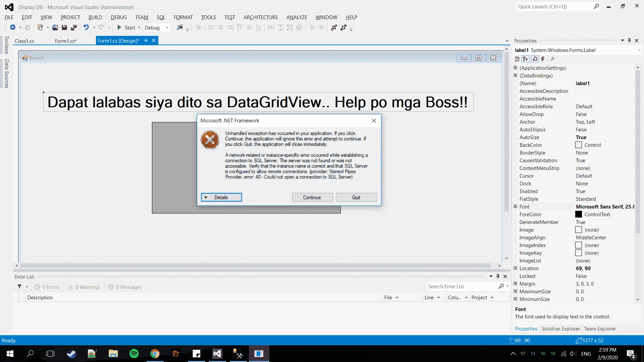Click the Find in Files toolbar icon
This screenshot has width=644, height=362.
point(180,27)
